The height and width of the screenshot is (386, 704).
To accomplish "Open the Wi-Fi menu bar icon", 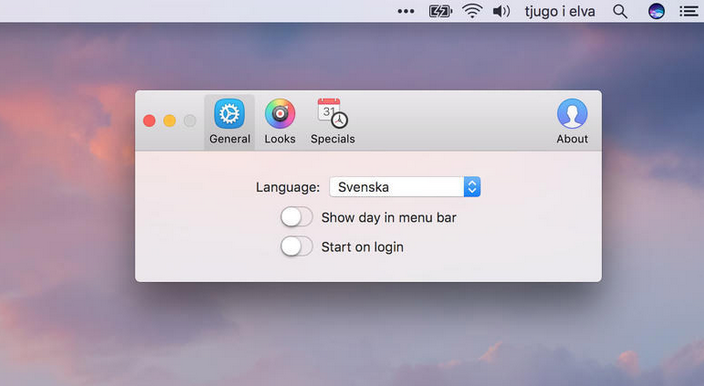I will coord(472,11).
